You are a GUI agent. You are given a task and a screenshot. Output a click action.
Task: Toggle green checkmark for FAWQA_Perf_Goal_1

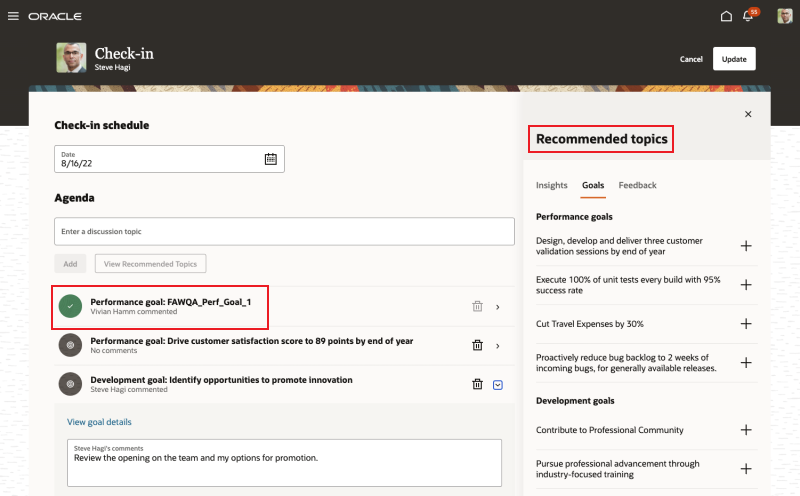(x=70, y=306)
